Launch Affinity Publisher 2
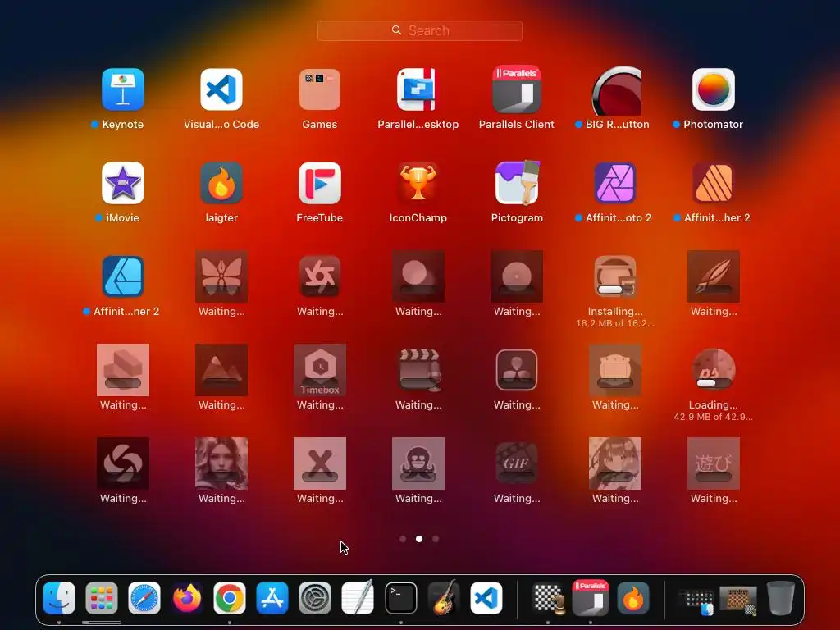Screen dimensions: 840x630 tap(713, 183)
